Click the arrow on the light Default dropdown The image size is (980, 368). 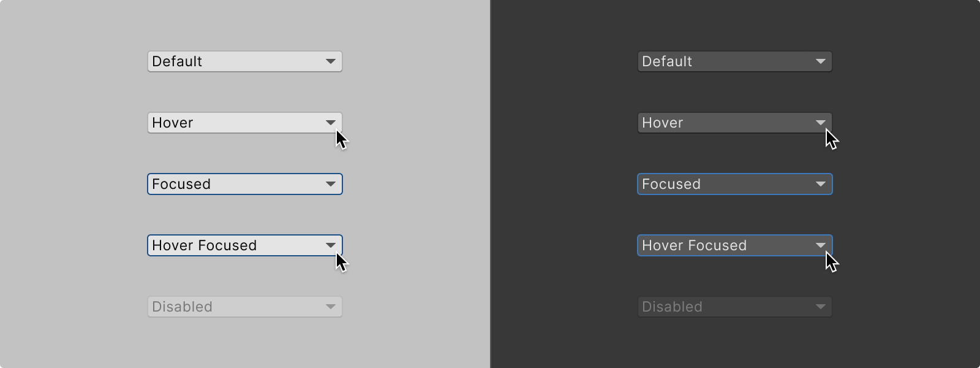click(330, 61)
